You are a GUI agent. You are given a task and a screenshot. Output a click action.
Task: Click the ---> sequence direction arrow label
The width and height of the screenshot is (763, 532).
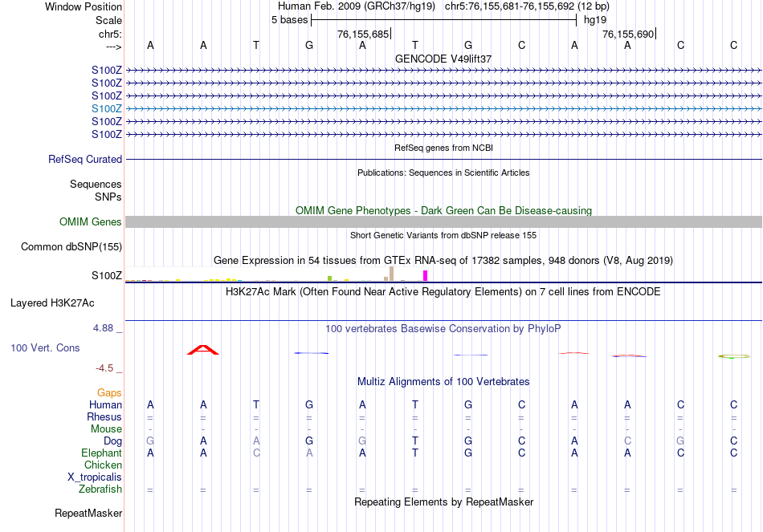pos(114,47)
